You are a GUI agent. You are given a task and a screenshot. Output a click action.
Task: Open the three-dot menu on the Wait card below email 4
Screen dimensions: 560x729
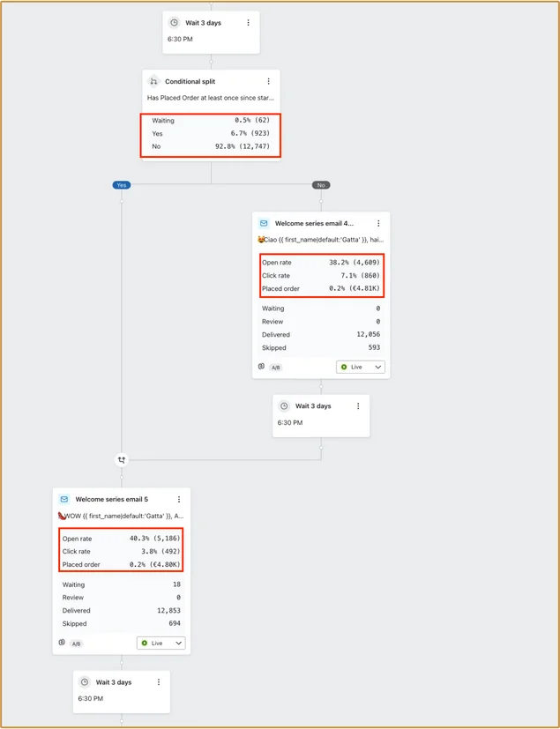[358, 405]
